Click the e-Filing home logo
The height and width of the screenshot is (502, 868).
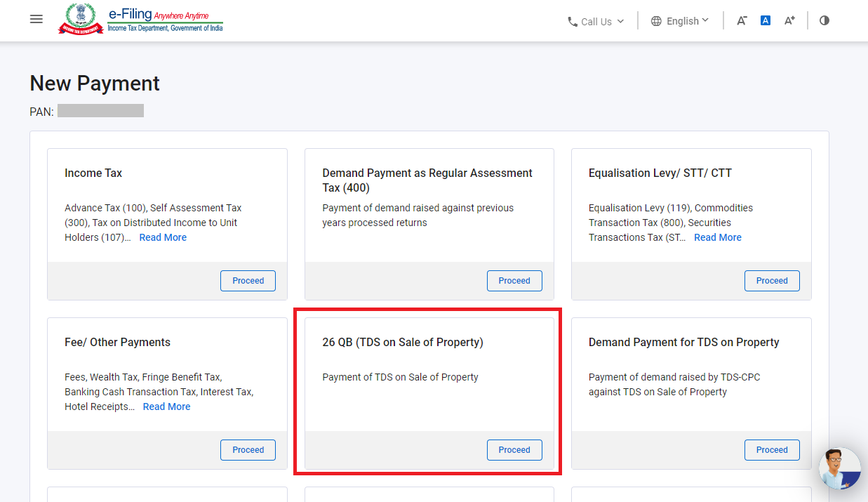(x=140, y=19)
